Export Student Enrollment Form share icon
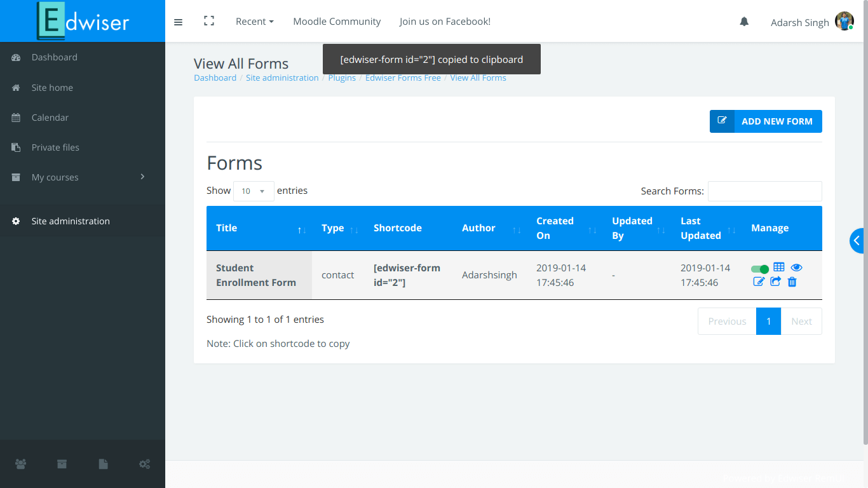Viewport: 868px width, 488px height. [776, 281]
